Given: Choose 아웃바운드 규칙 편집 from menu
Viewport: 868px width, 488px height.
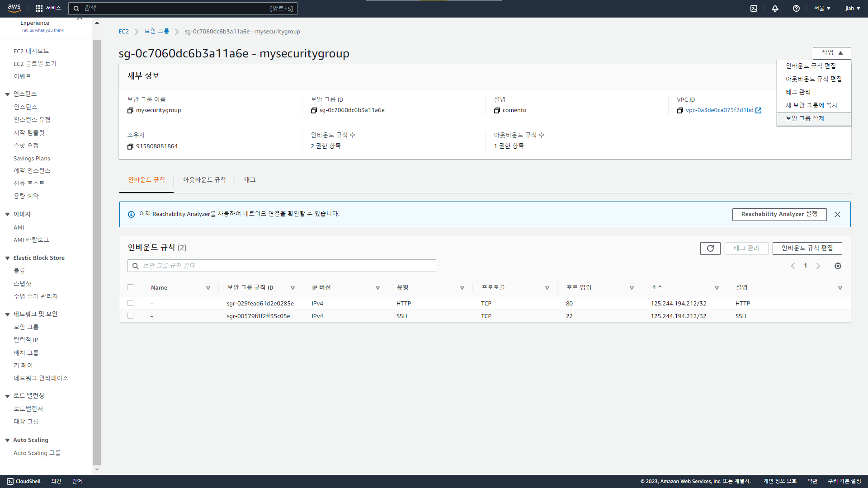Looking at the screenshot, I should [813, 79].
